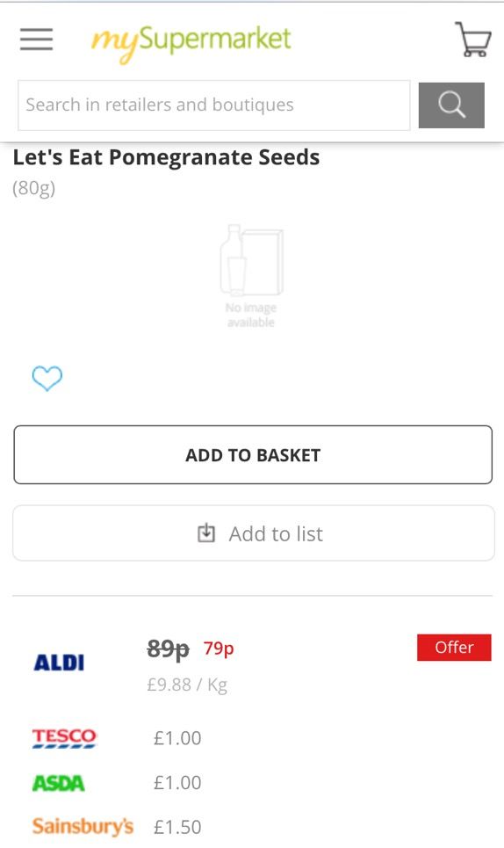The width and height of the screenshot is (504, 848).
Task: Select the Sainsbury's retailer logo
Action: [x=83, y=827]
